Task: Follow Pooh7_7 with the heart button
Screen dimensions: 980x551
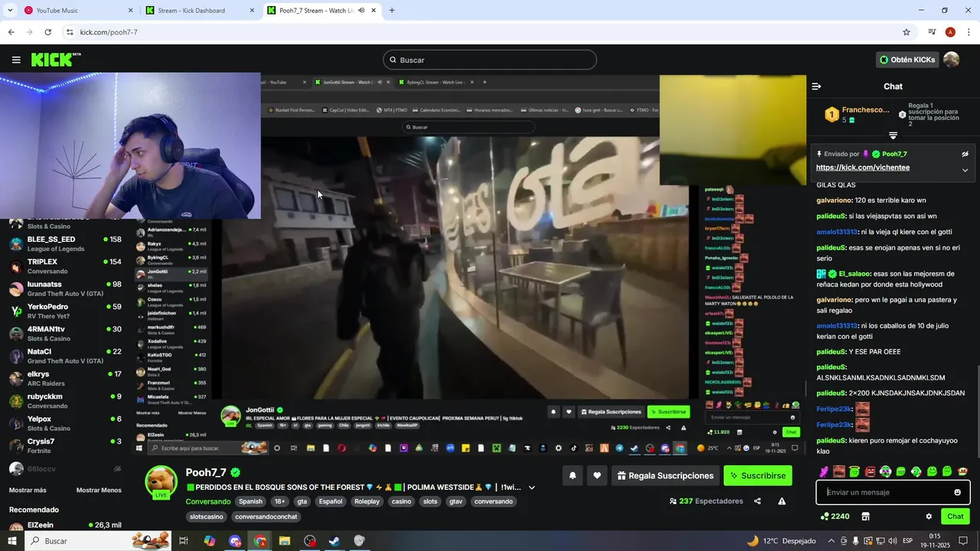Action: click(x=597, y=476)
